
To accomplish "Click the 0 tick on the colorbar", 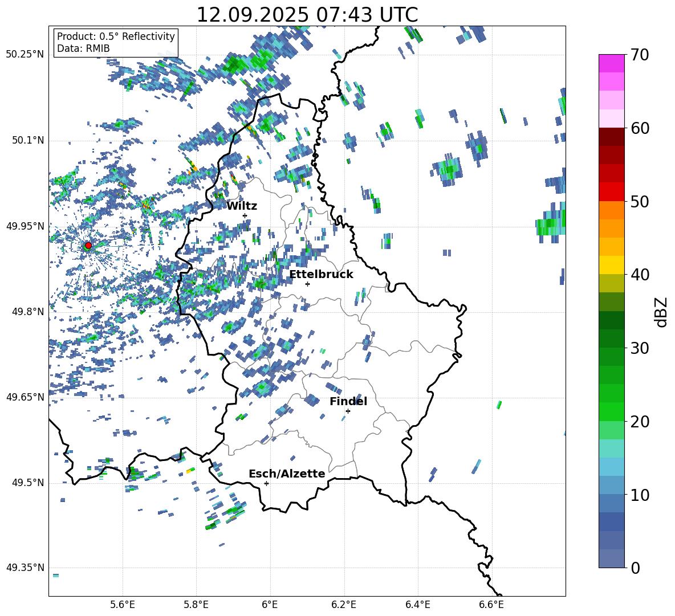I will pyautogui.click(x=635, y=568).
